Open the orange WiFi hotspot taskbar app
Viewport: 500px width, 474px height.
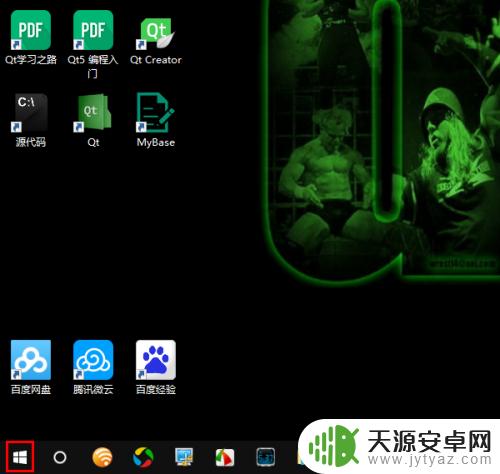[102, 457]
